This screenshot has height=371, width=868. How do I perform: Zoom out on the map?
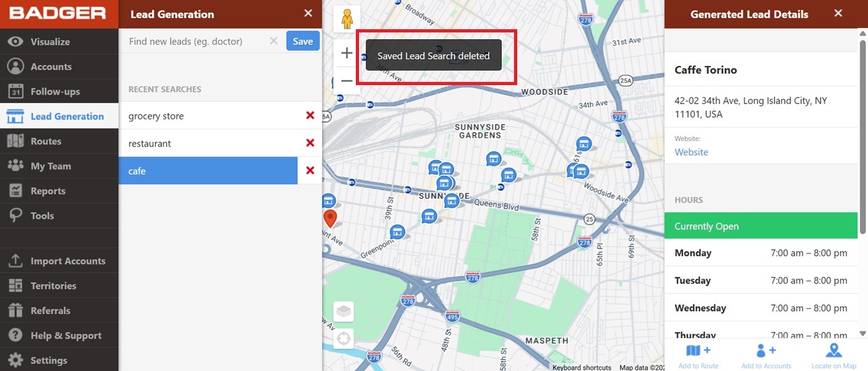tap(346, 81)
